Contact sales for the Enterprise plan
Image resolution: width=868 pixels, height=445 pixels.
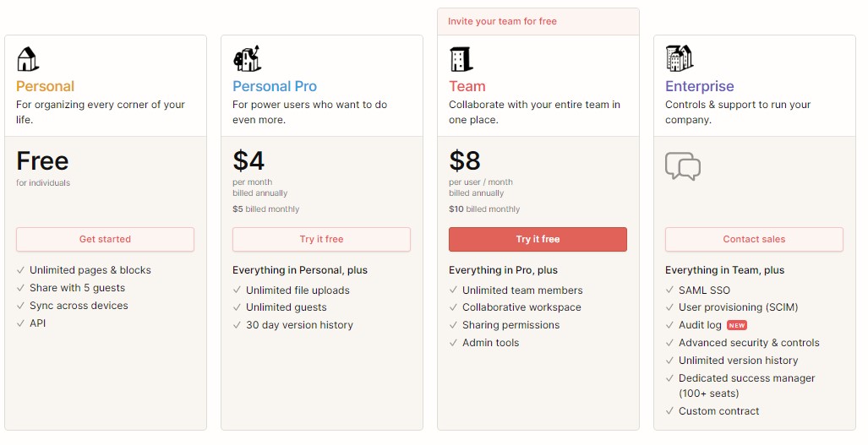pyautogui.click(x=754, y=239)
